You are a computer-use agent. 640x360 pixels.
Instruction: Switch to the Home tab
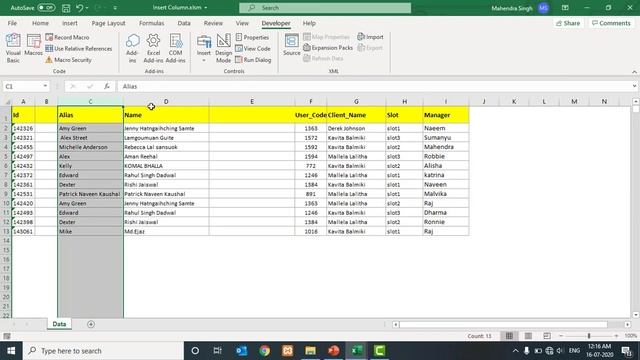point(40,23)
